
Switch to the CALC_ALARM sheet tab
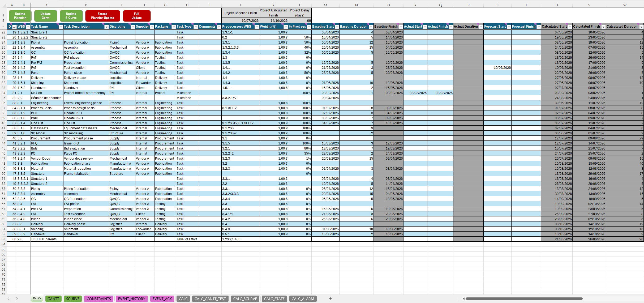[303, 299]
